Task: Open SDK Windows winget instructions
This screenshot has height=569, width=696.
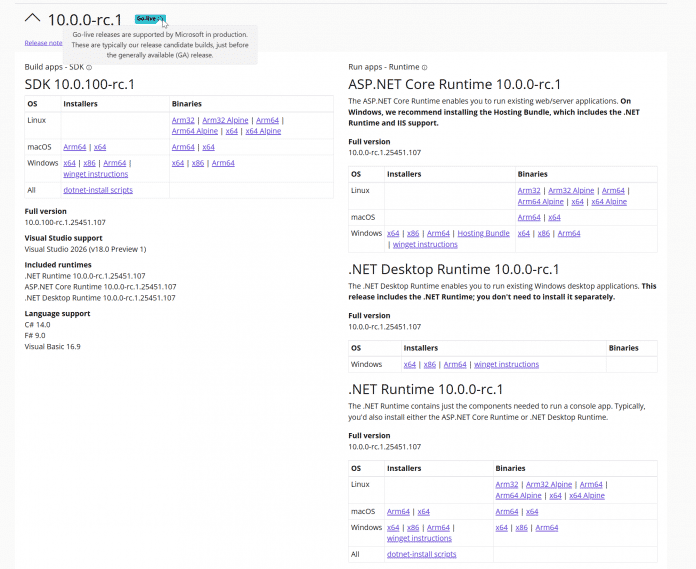Action: 95,174
